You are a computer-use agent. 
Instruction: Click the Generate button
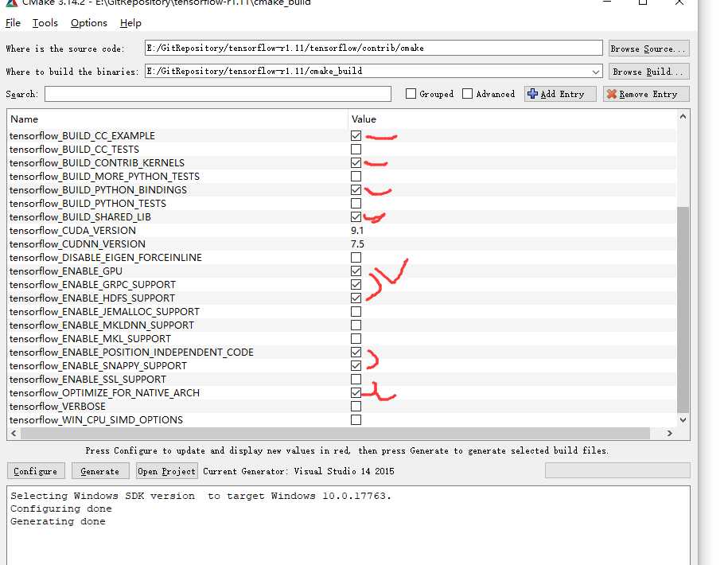99,471
